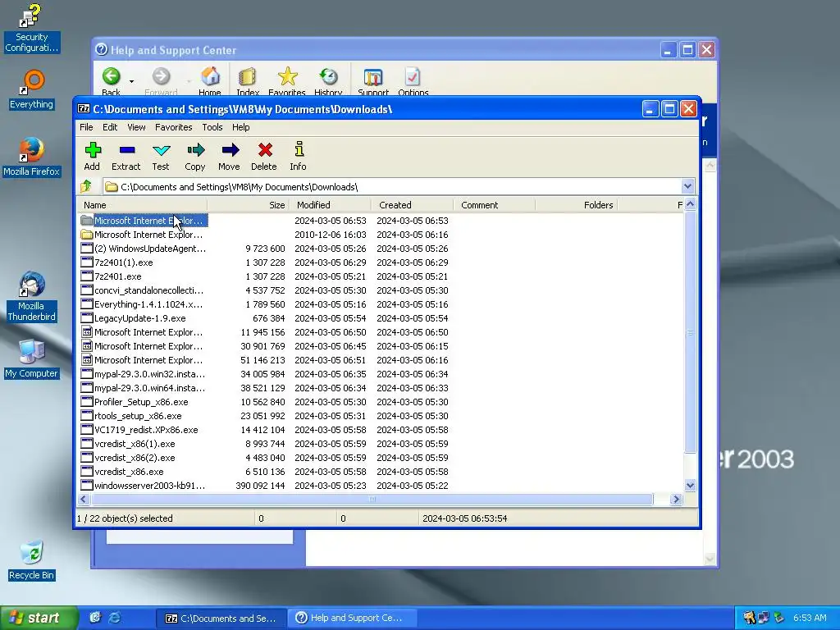Image resolution: width=840 pixels, height=630 pixels.
Task: Expand the address path dropdown arrow
Action: (x=688, y=186)
